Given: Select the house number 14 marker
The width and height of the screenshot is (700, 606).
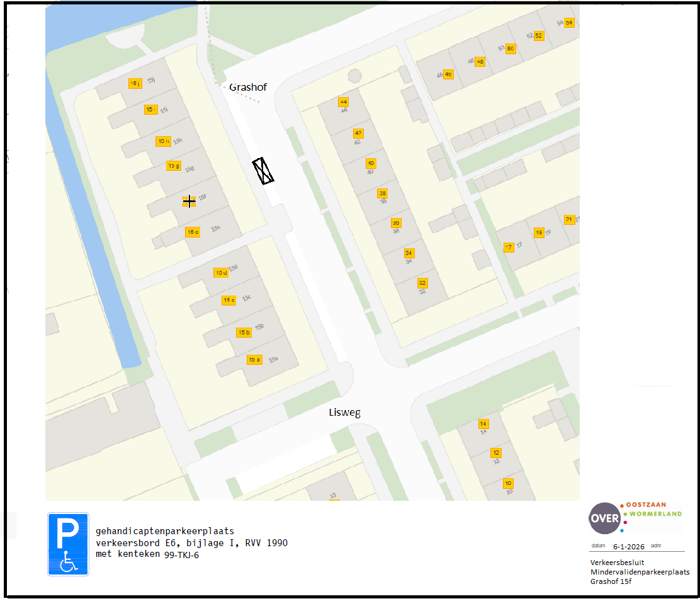Looking at the screenshot, I should [483, 423].
